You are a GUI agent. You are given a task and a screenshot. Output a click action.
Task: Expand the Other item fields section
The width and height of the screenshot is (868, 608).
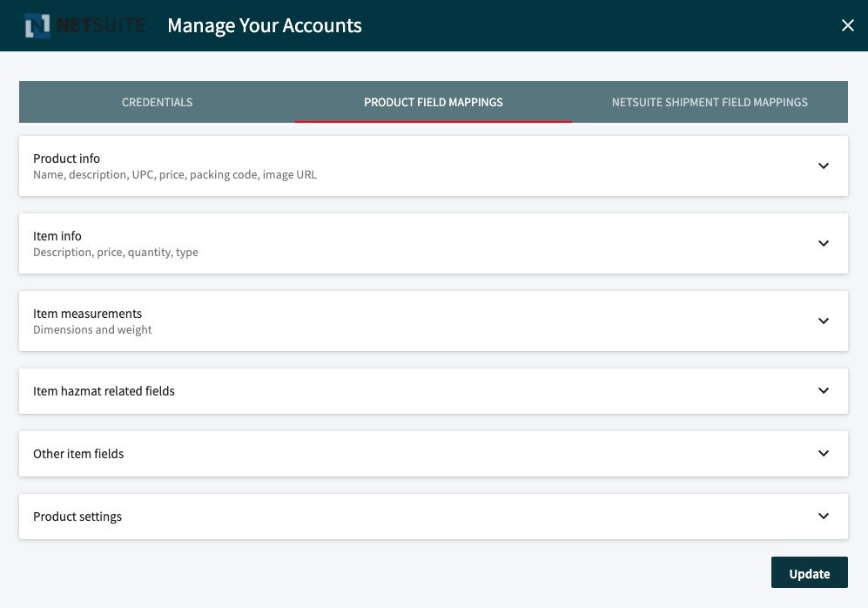point(823,453)
